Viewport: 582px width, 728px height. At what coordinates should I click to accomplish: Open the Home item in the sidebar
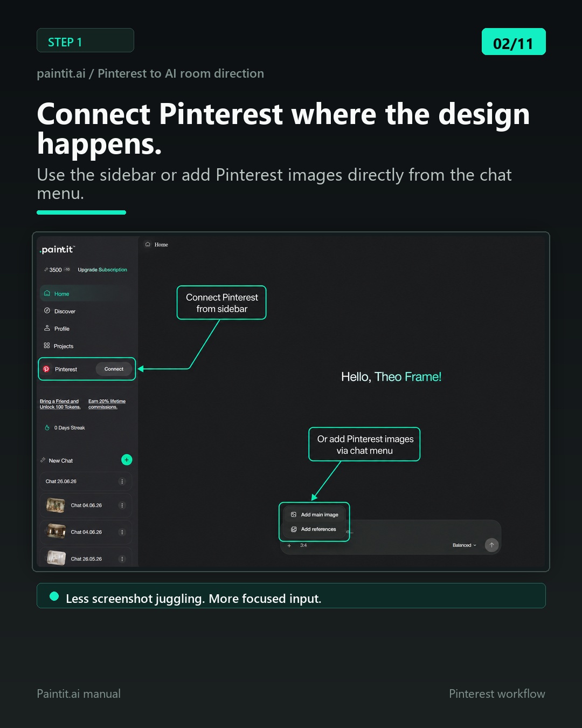point(85,293)
